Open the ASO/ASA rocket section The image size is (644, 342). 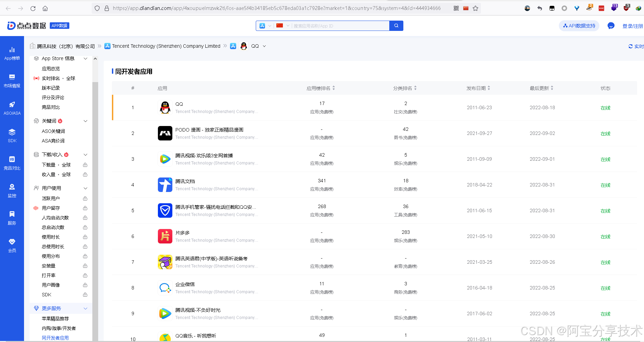(x=12, y=109)
